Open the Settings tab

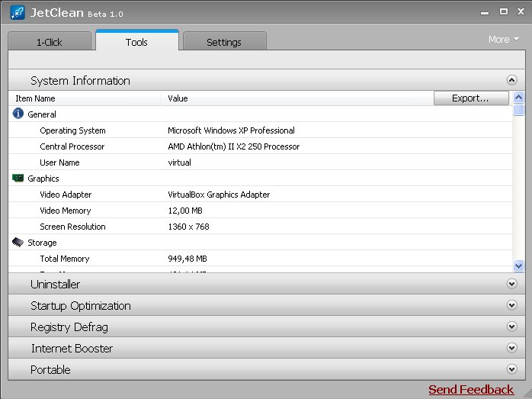tap(224, 41)
